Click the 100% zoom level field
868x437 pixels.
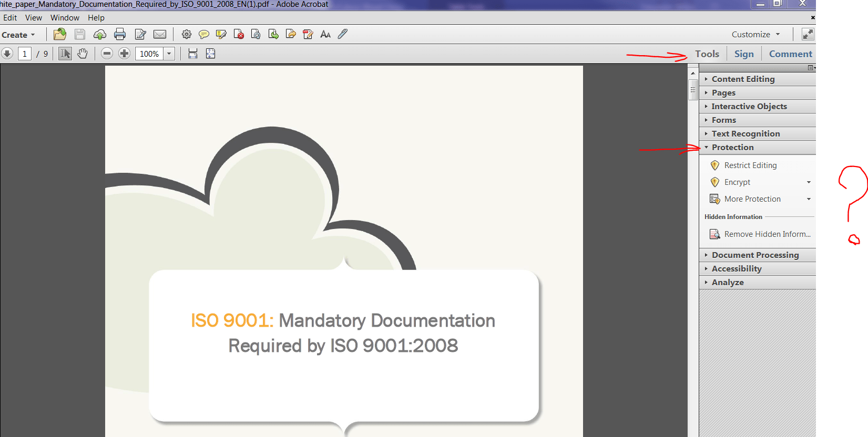pyautogui.click(x=149, y=54)
